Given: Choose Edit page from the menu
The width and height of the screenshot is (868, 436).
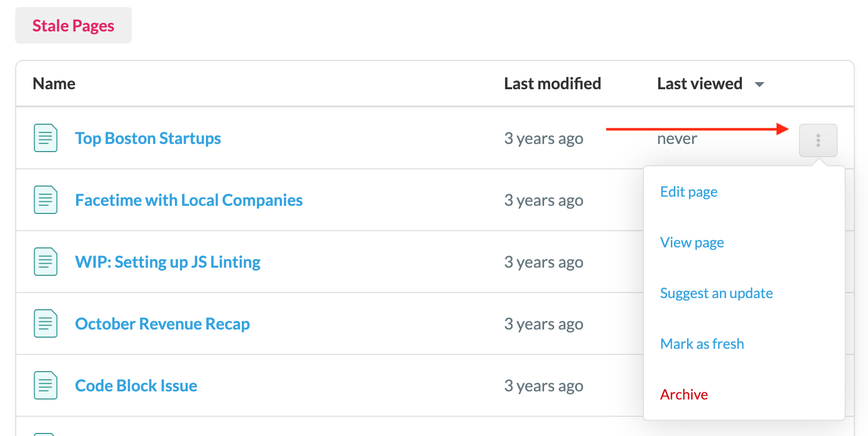Looking at the screenshot, I should pos(689,192).
